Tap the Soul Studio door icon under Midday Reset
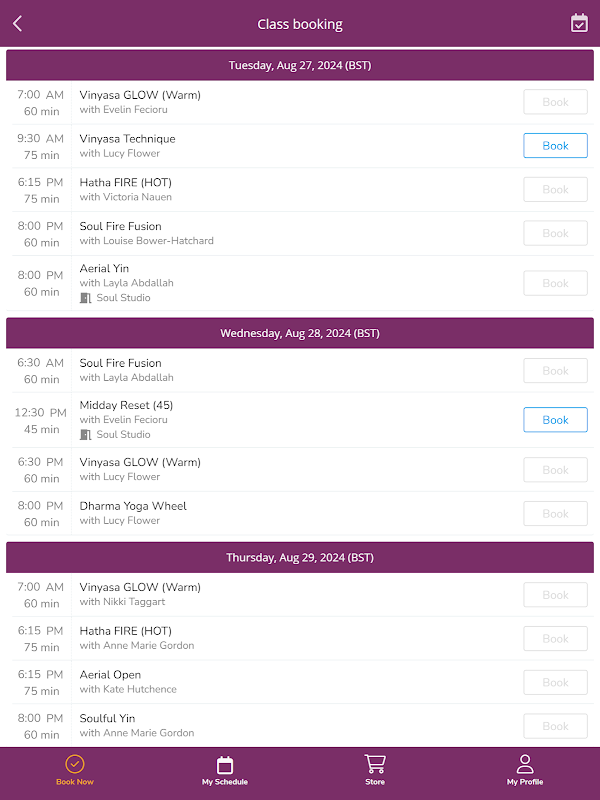The height and width of the screenshot is (800, 600). point(85,435)
